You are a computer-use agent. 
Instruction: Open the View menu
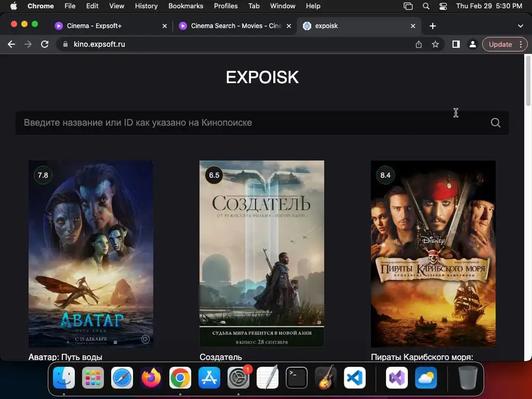116,6
